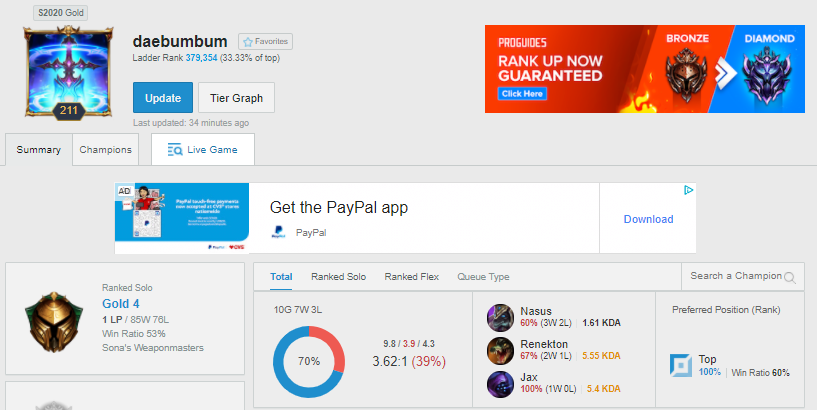Click the Live Game magnifier icon

(x=175, y=150)
